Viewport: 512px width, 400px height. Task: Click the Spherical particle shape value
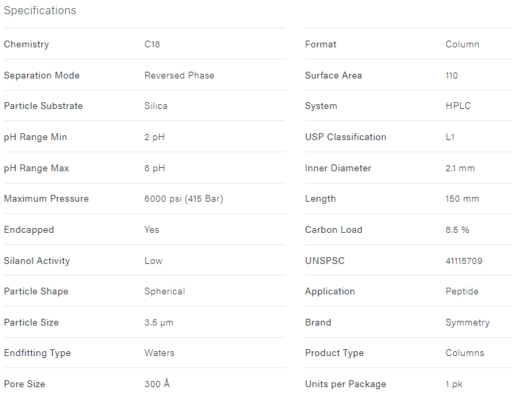pyautogui.click(x=165, y=291)
